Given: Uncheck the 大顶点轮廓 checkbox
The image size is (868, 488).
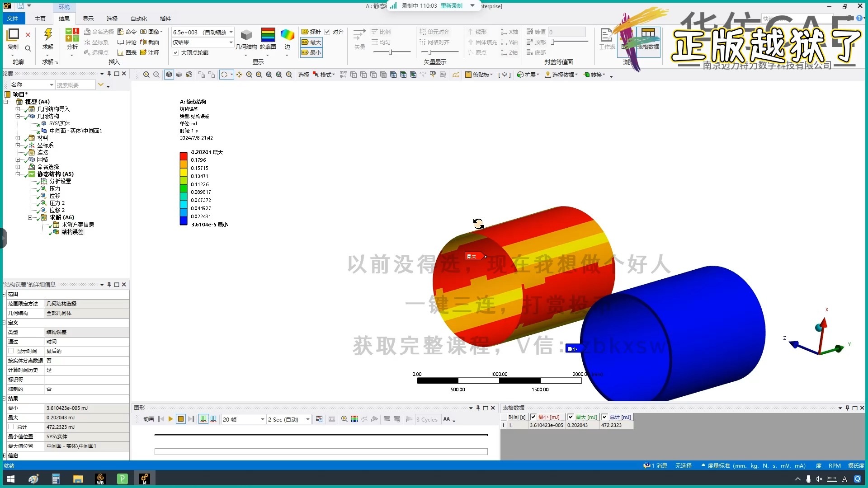Looking at the screenshot, I should (x=176, y=52).
